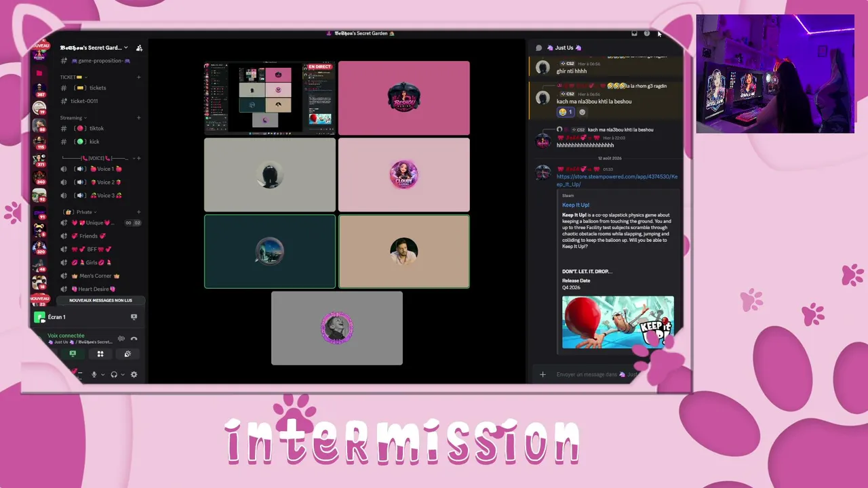
Task: Add a channel to the Private category
Action: point(139,212)
